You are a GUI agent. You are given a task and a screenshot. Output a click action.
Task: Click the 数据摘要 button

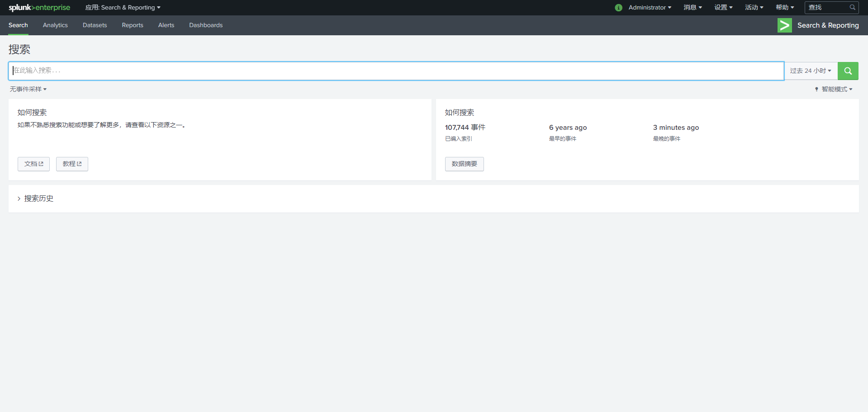tap(464, 164)
